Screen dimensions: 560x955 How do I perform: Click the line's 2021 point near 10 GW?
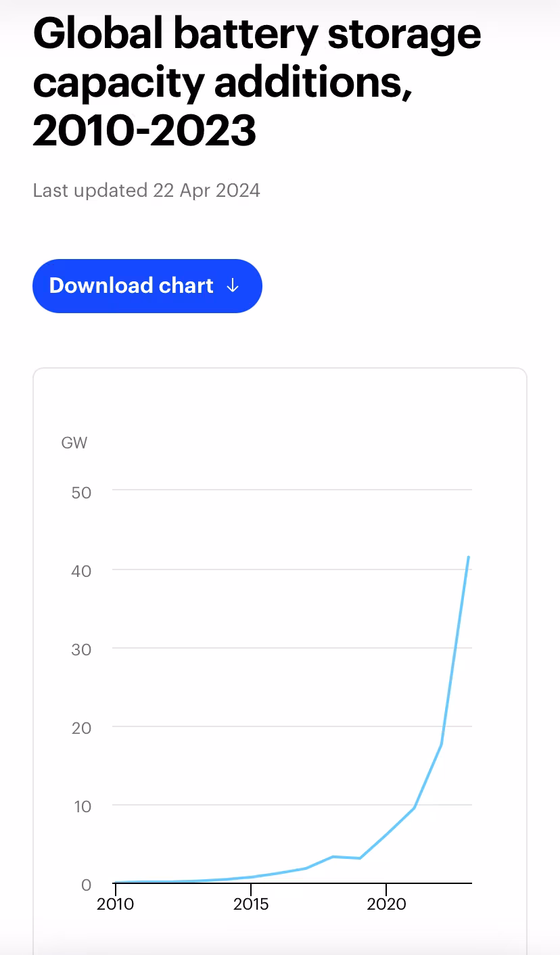point(414,808)
